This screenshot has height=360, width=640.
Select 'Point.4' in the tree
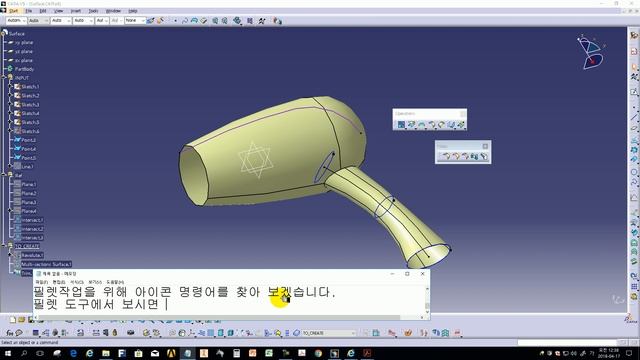(x=29, y=149)
